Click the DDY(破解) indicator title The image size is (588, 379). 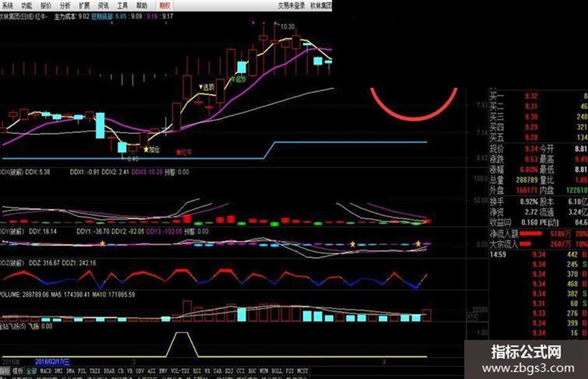pyautogui.click(x=12, y=232)
